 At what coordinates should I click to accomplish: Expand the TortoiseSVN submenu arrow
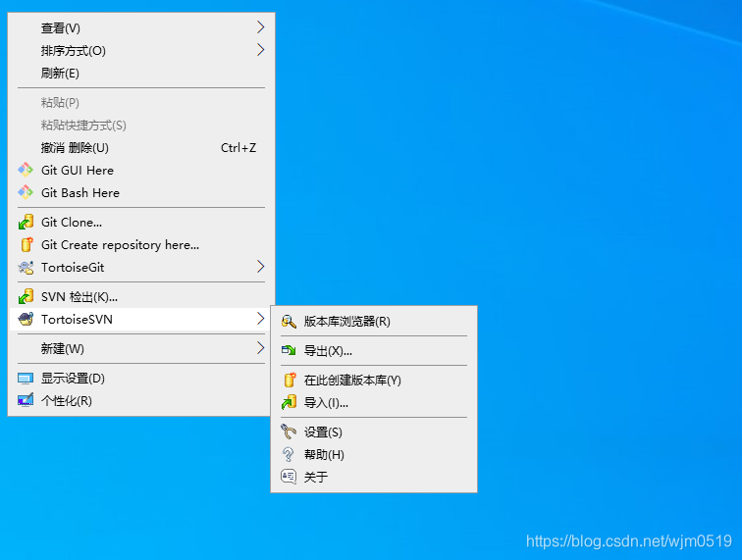260,319
